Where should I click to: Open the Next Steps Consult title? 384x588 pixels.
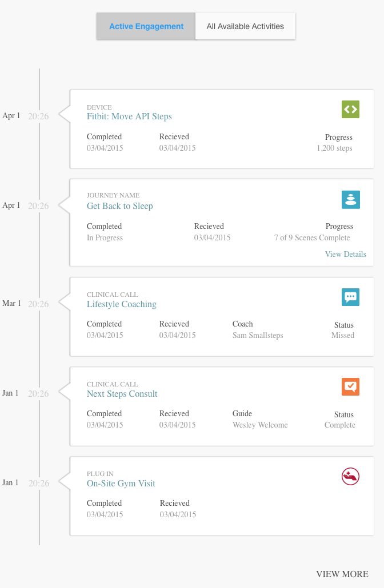coord(122,394)
